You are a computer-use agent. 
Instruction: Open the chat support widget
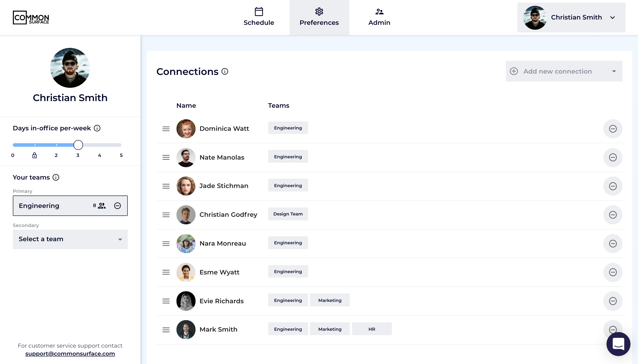pyautogui.click(x=618, y=344)
